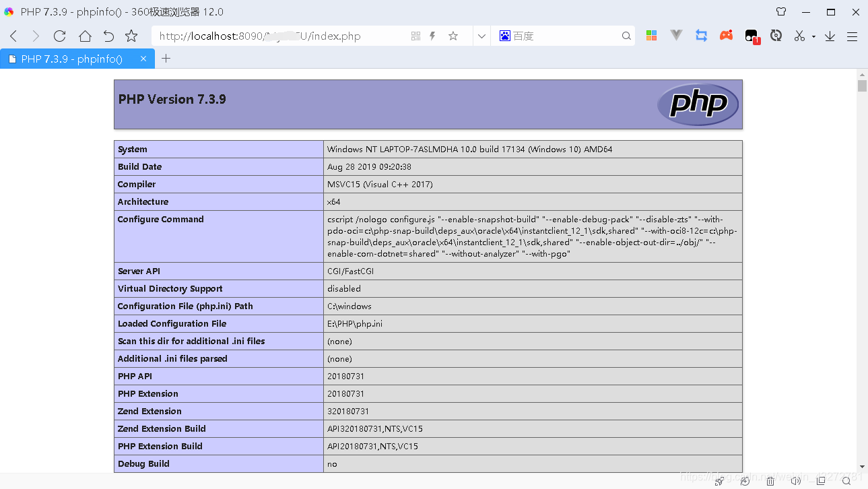The height and width of the screenshot is (489, 868).
Task: Click the Baidu search engine icon
Action: 504,36
